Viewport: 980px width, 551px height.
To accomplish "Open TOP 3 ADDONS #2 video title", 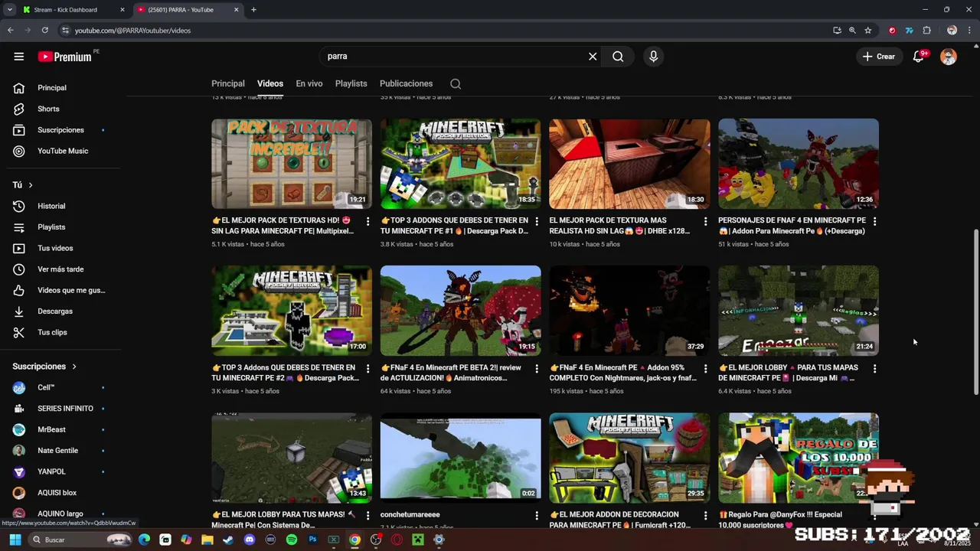I will click(286, 373).
